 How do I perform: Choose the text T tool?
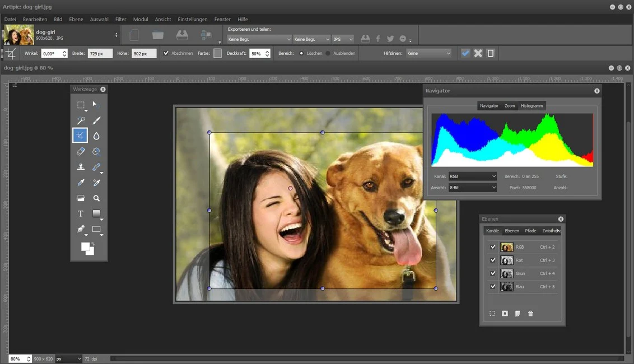pos(81,213)
